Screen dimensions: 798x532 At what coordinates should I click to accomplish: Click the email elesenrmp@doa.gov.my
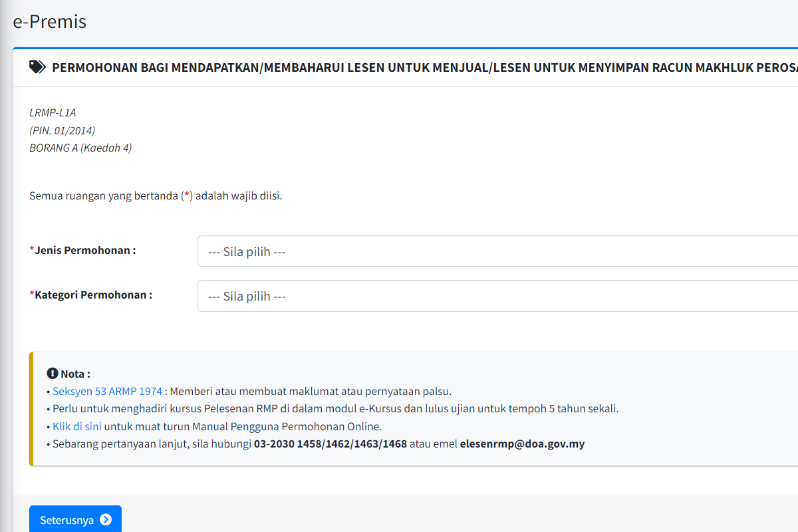522,444
